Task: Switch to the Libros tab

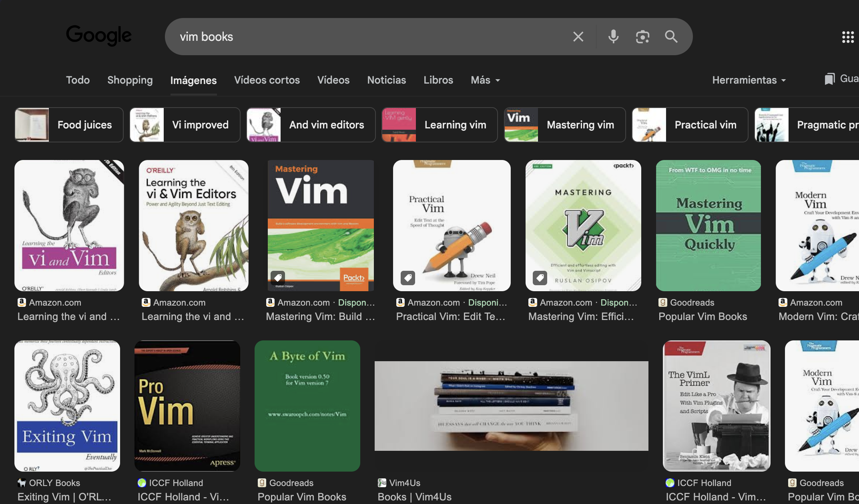Action: click(438, 80)
